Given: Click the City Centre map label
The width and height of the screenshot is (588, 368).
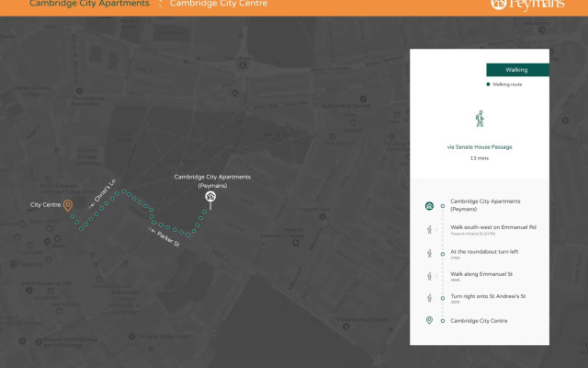Looking at the screenshot, I should pyautogui.click(x=45, y=205).
